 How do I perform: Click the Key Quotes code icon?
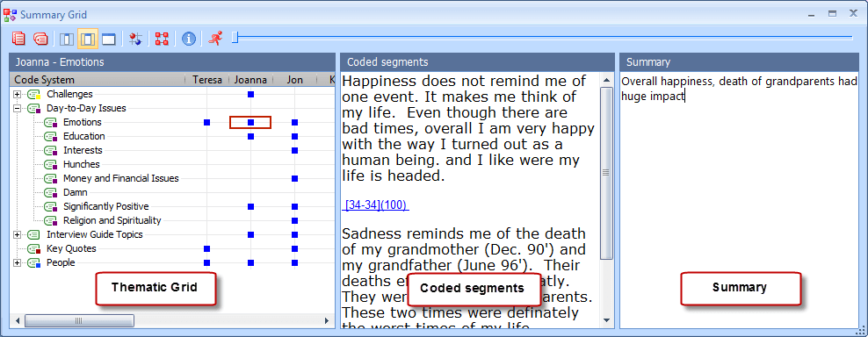34,249
